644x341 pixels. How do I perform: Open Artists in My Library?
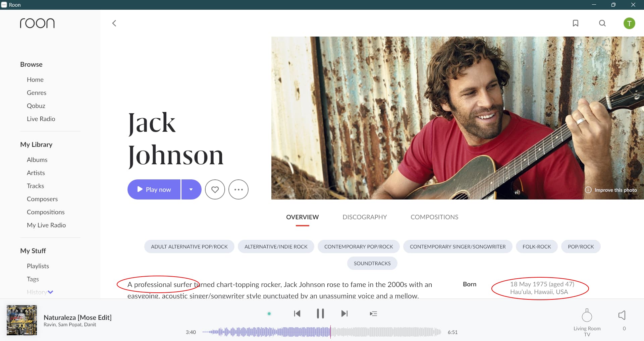coord(36,173)
